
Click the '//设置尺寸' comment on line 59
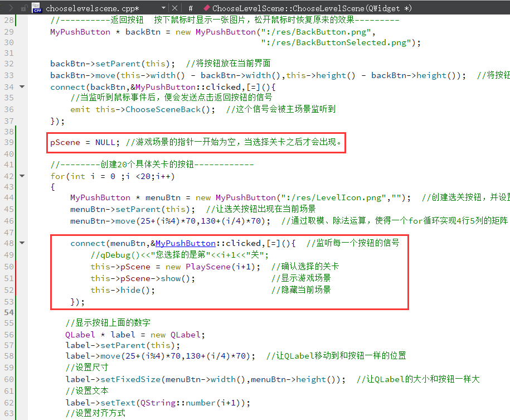click(87, 367)
